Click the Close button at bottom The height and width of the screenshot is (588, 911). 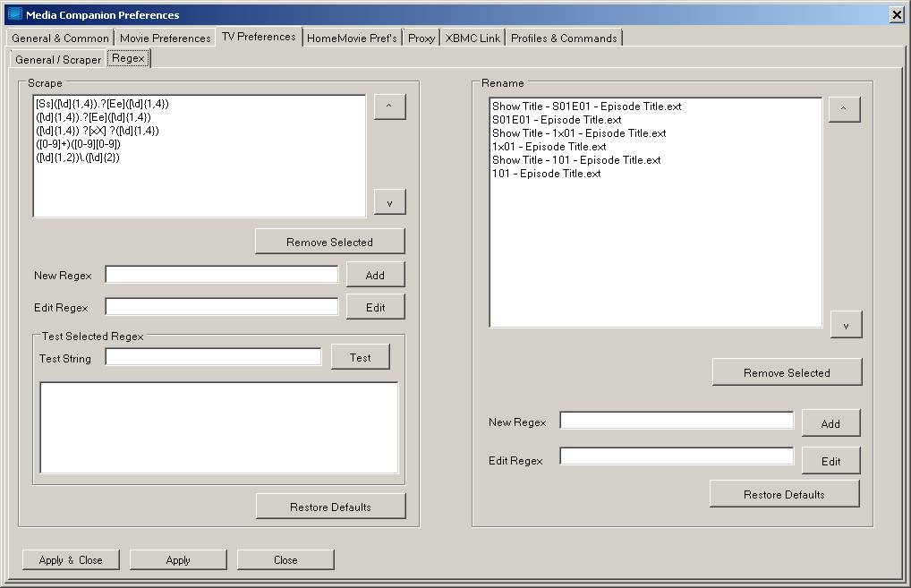coord(285,559)
